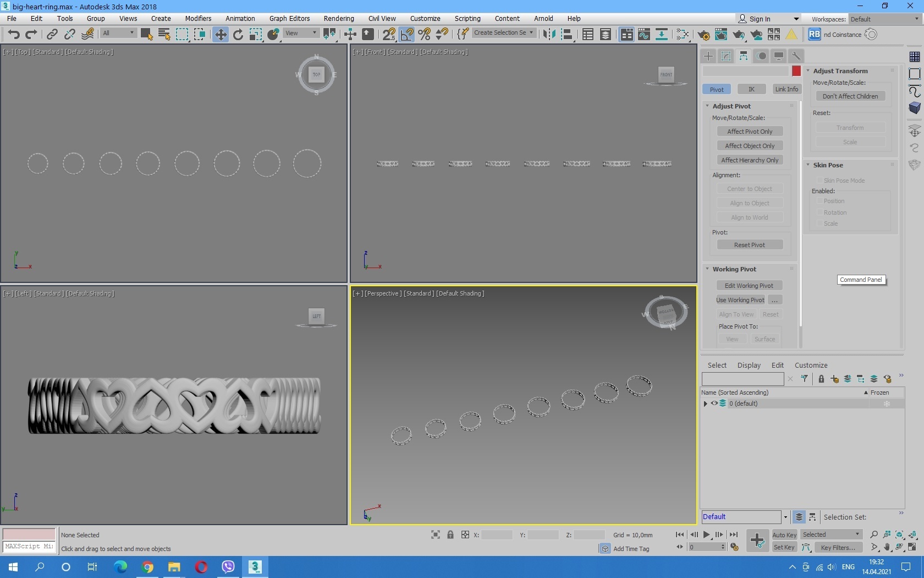
Task: Open the Graph Editors menu
Action: coord(290,19)
